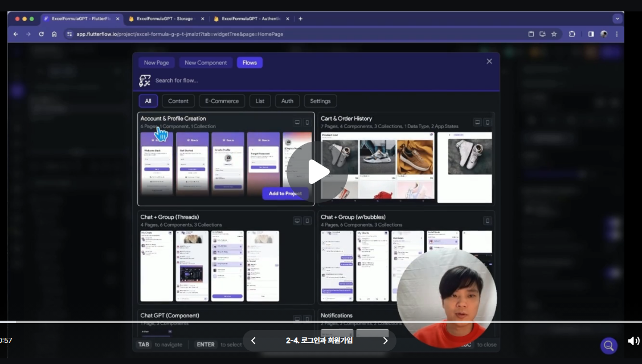Select the Flows tab
This screenshot has height=364, width=642.
(x=250, y=63)
